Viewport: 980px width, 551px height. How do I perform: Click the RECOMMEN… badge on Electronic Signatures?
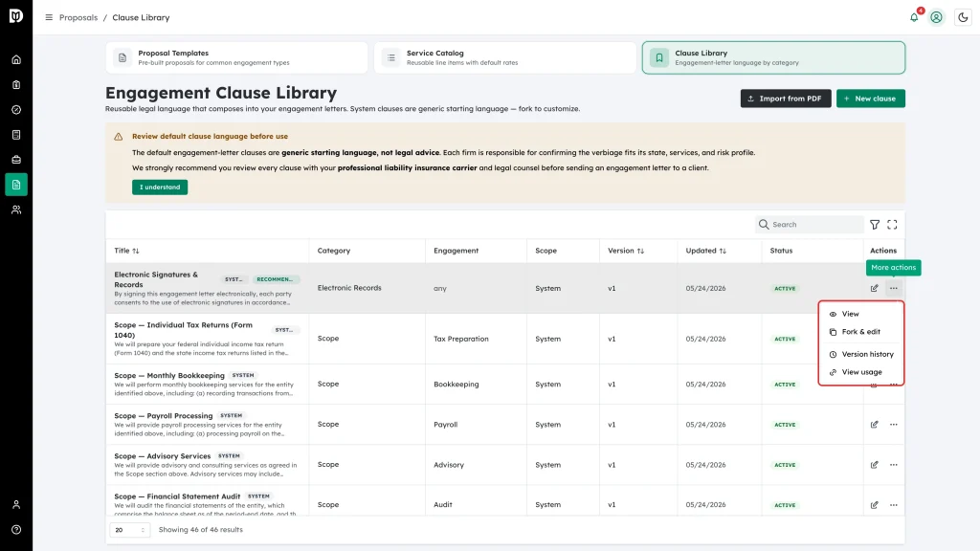(x=275, y=279)
